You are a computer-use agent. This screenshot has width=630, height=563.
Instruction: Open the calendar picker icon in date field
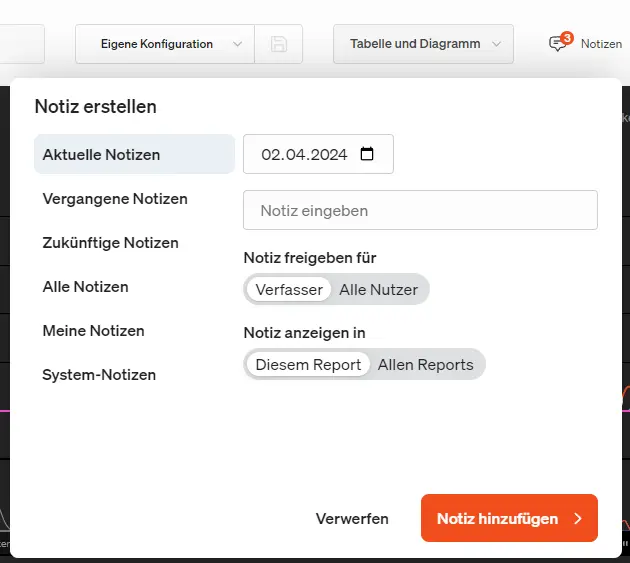(366, 154)
